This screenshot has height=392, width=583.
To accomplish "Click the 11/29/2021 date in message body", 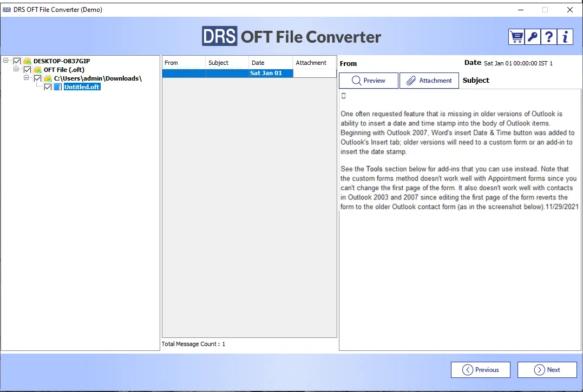I will [x=562, y=207].
